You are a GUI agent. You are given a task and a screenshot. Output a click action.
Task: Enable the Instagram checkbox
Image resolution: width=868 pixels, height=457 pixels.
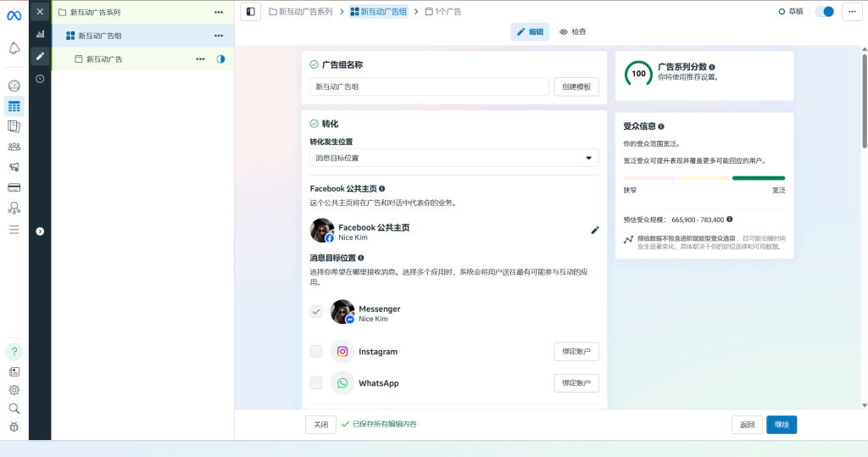(316, 352)
